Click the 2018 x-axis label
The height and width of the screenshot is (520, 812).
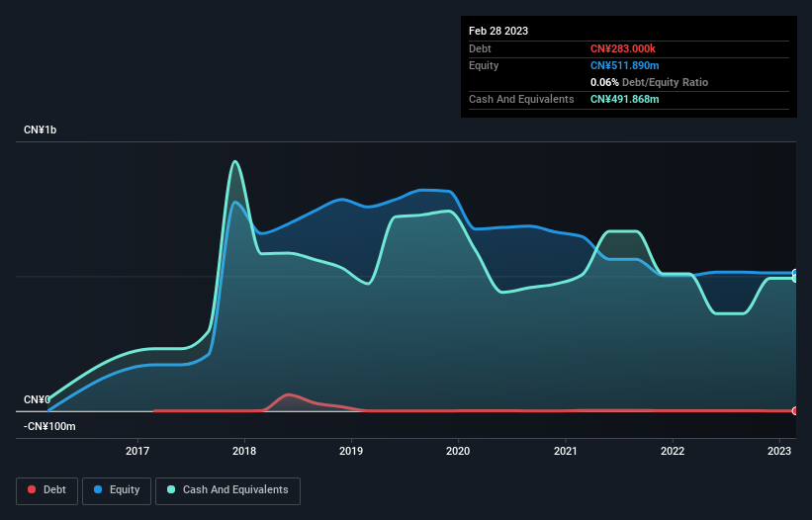(244, 451)
